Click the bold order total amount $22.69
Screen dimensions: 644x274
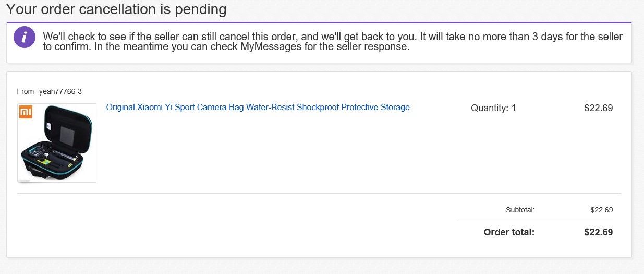click(x=598, y=232)
